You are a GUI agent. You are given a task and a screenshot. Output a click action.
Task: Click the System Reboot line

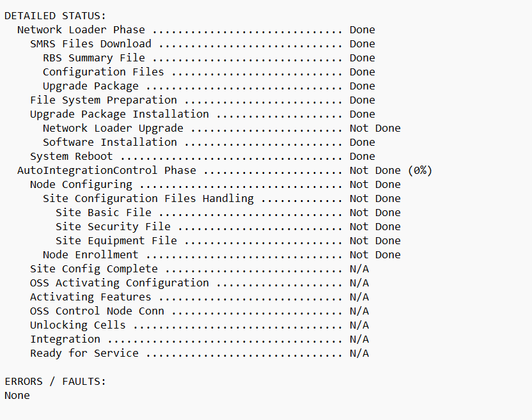203,157
